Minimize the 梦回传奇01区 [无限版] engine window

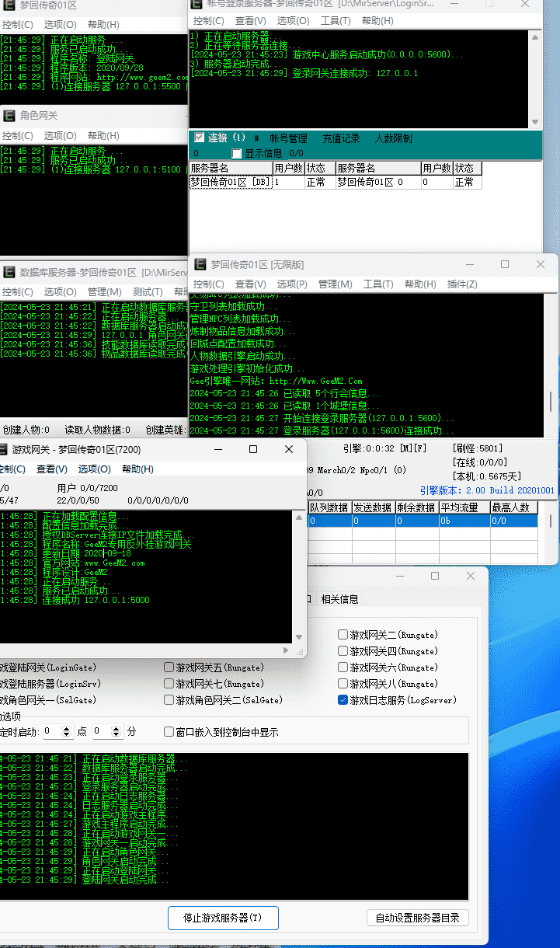click(469, 264)
